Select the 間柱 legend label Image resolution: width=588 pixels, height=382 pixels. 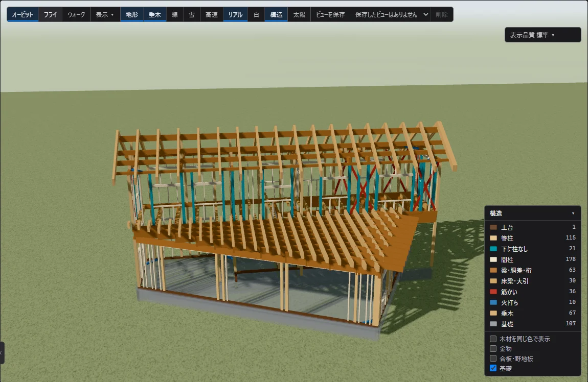(x=507, y=259)
